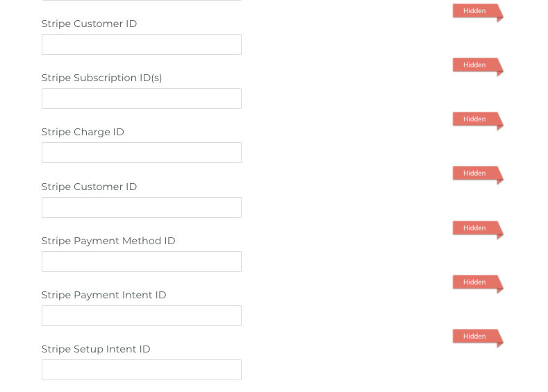
Task: Select the Hidden badge for Stripe Payment Intent ID
Action: point(475,282)
